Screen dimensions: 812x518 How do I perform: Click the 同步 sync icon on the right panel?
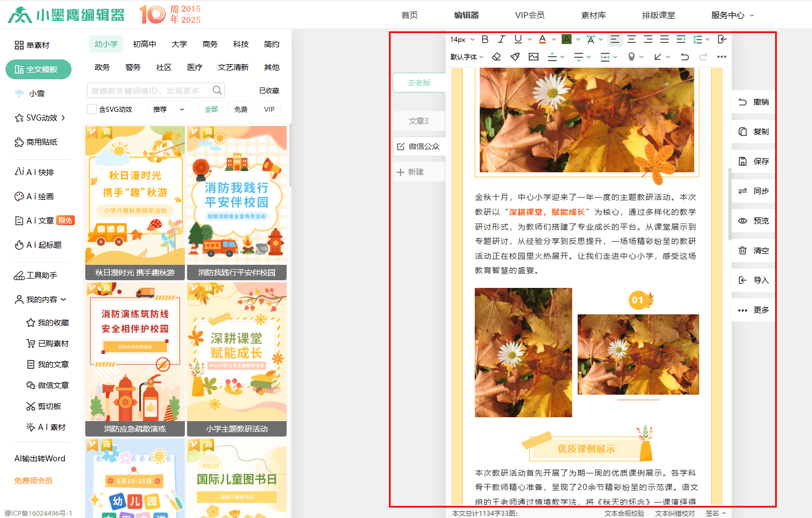coord(753,191)
